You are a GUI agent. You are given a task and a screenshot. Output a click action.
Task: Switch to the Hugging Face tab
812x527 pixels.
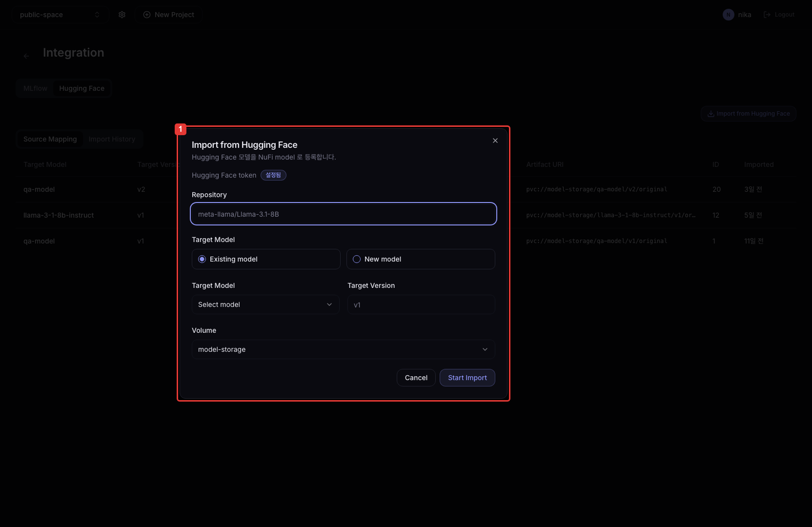(82, 88)
